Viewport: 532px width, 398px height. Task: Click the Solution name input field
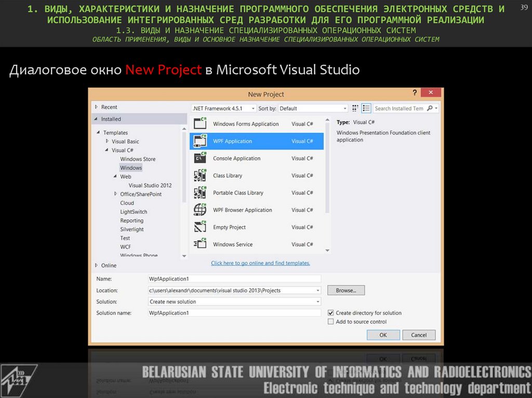pos(234,313)
